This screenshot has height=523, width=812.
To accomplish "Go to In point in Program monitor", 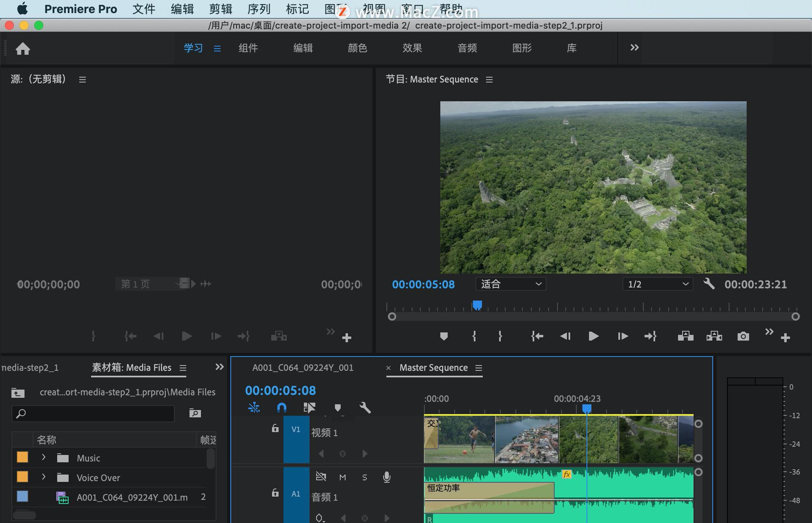I will [x=537, y=337].
